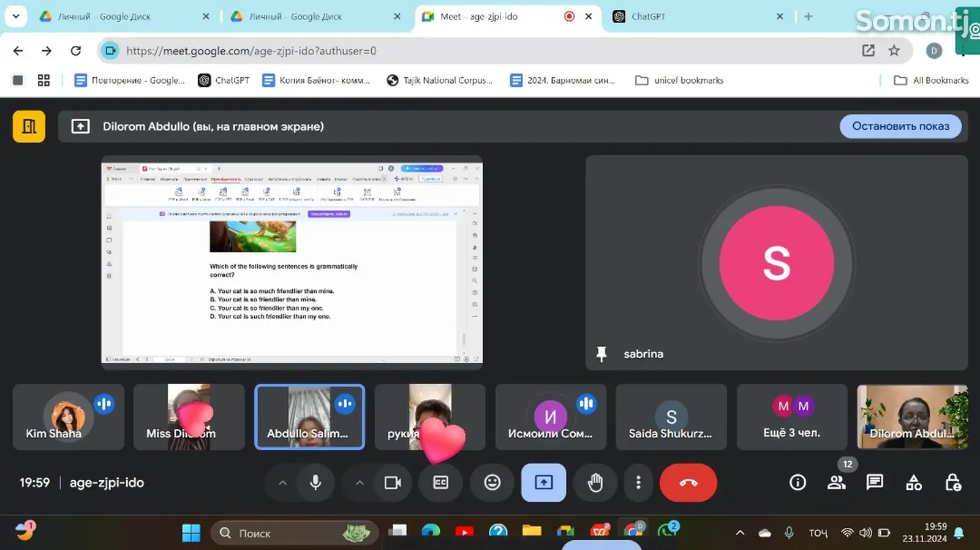
Task: Select Исмоили Сом participant tile
Action: (x=551, y=417)
